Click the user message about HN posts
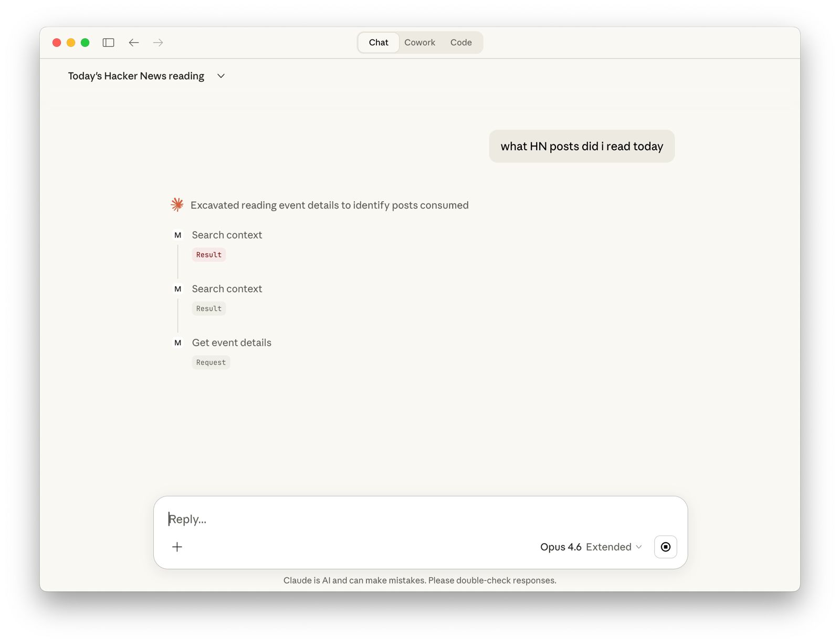 (582, 147)
